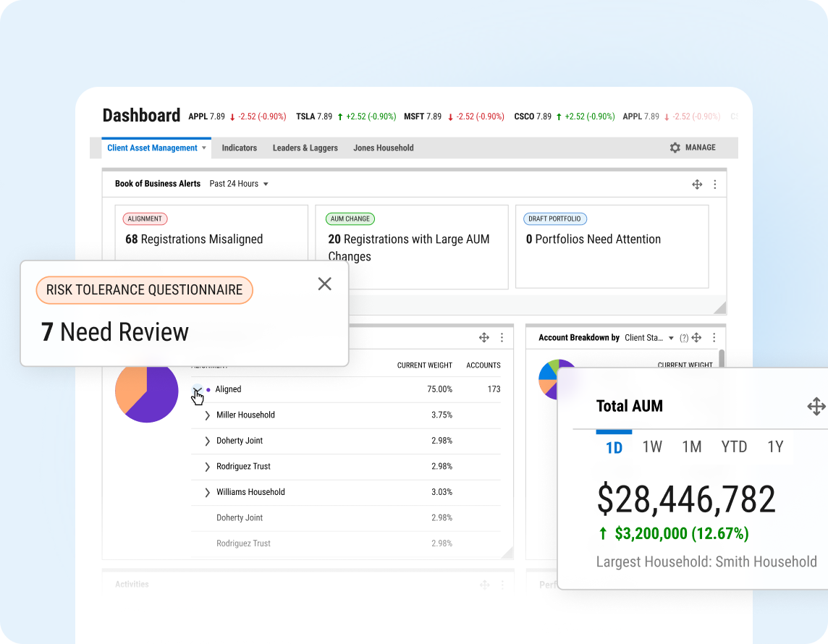This screenshot has width=828, height=644.
Task: Expand Williams Household row
Action: 207,493
